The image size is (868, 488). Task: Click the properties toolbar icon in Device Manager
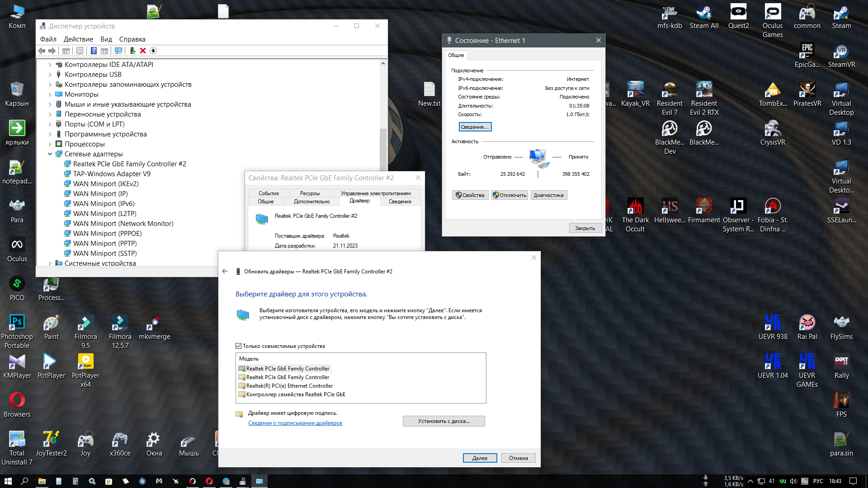coord(80,51)
